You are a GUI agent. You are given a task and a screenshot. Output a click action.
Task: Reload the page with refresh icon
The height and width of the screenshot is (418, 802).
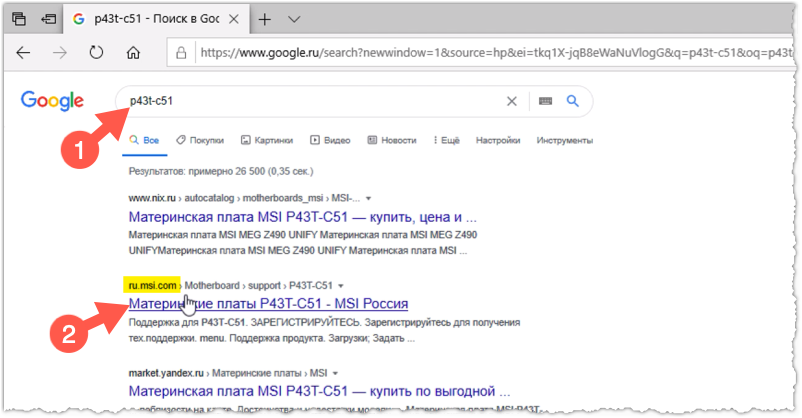click(x=96, y=52)
